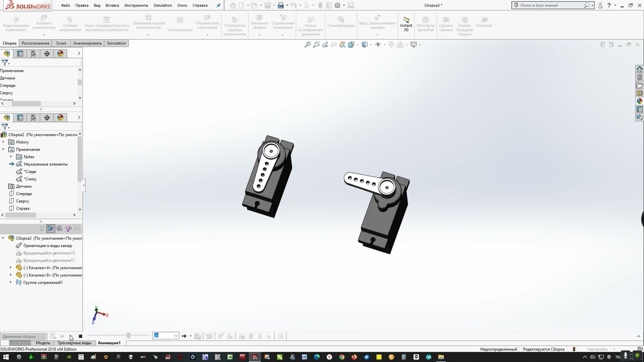This screenshot has width=644, height=362.
Task: Open the DisplayManager tab in upper panel
Action: (x=60, y=53)
